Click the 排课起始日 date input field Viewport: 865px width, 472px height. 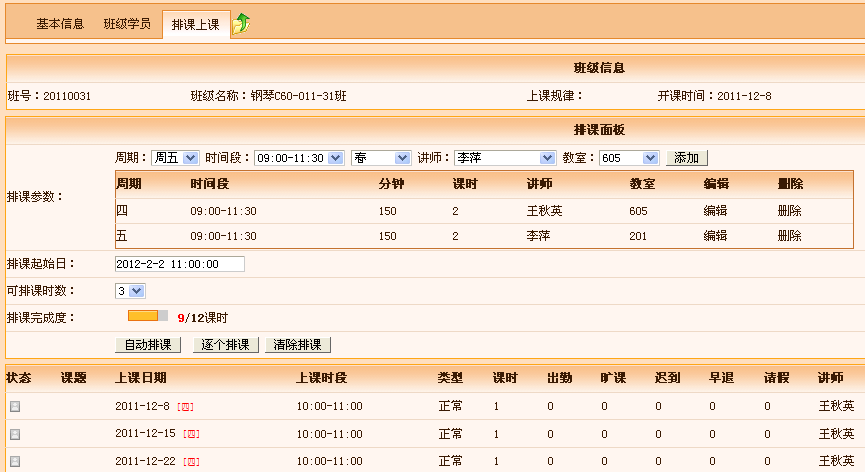[180, 264]
